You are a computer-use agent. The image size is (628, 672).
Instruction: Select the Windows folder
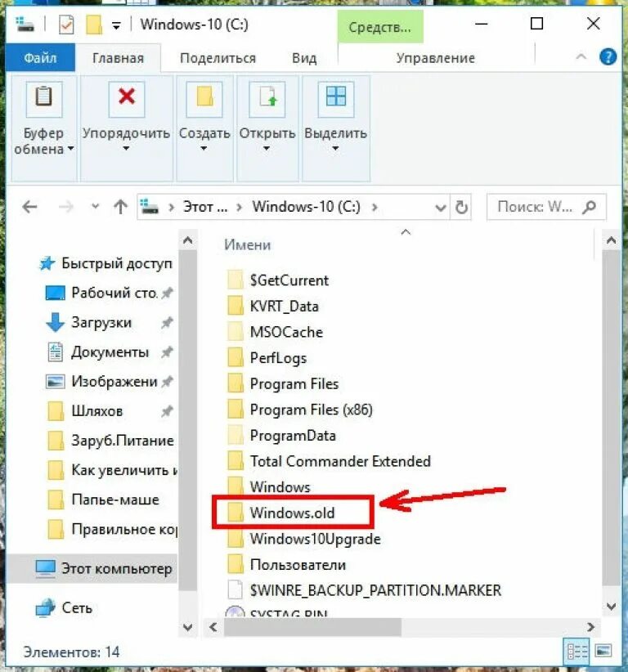[x=269, y=487]
